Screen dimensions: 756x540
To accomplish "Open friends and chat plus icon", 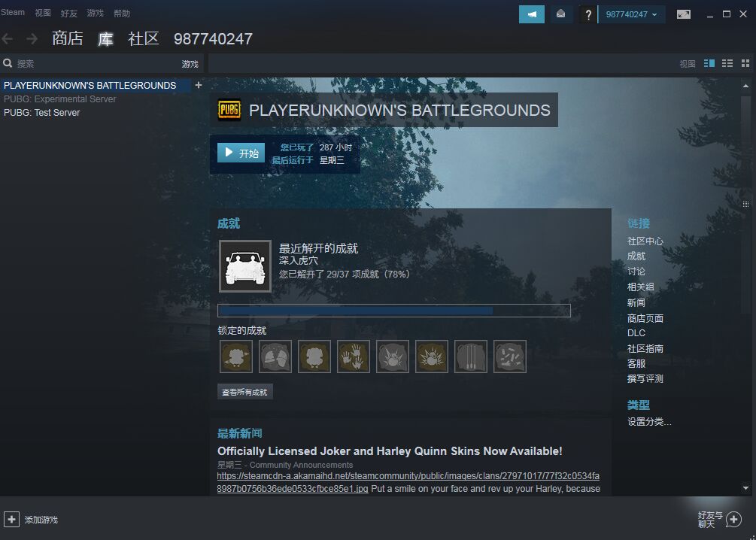I will 734,519.
